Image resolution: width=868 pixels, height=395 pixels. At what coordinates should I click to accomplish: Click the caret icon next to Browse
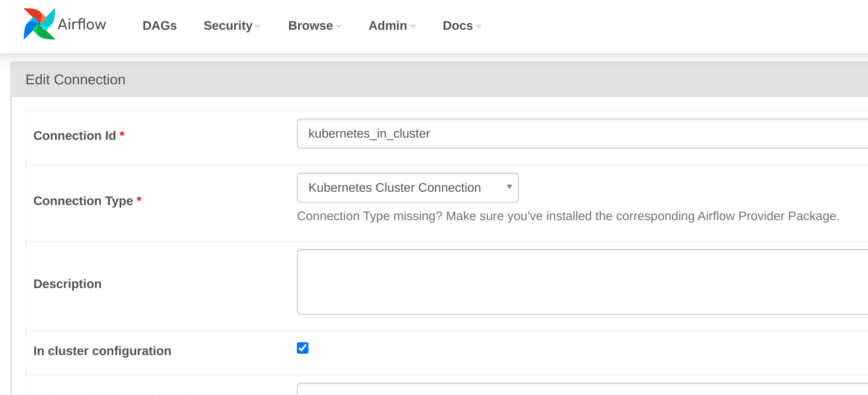[x=339, y=27]
